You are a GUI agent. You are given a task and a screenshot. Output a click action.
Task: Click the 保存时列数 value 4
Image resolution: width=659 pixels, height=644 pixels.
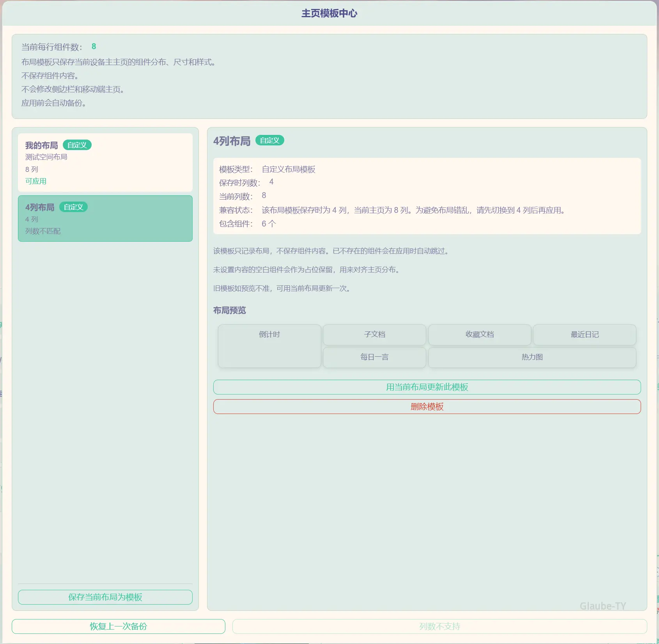(271, 182)
